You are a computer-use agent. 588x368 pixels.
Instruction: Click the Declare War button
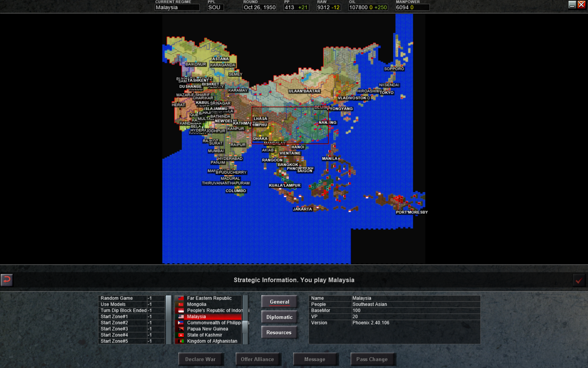[x=201, y=359]
